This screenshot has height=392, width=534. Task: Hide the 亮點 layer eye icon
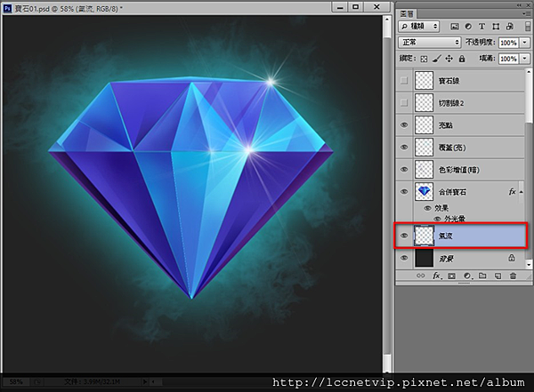[x=404, y=125]
